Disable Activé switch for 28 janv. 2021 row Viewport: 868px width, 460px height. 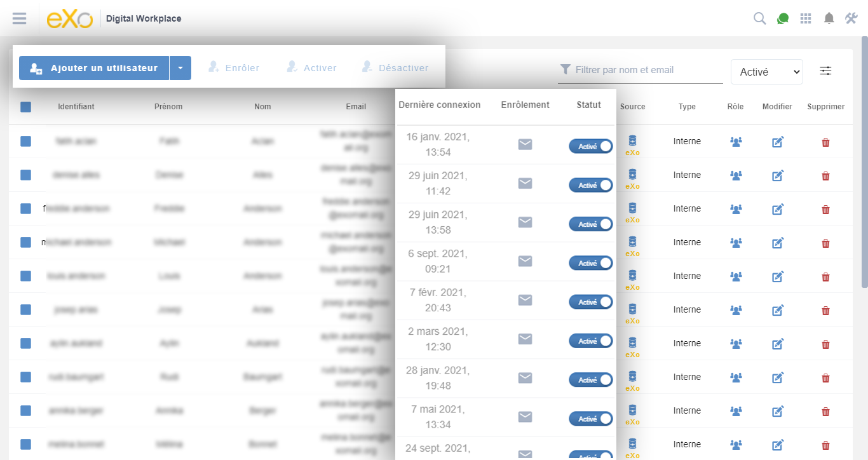[x=591, y=379]
